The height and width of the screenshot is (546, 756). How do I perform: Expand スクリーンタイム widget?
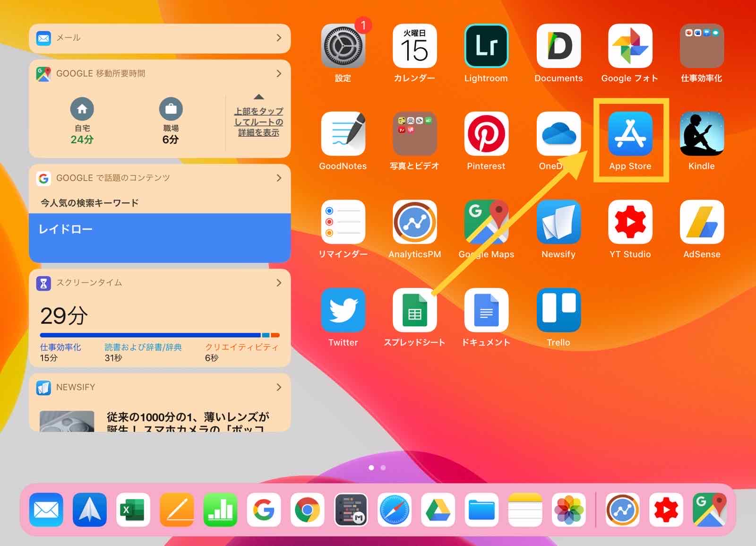(x=279, y=283)
